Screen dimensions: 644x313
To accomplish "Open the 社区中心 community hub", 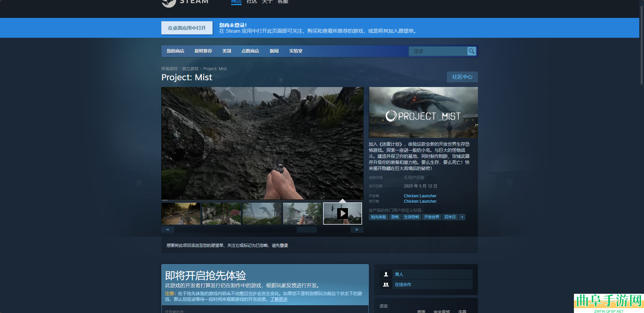I will (x=462, y=77).
